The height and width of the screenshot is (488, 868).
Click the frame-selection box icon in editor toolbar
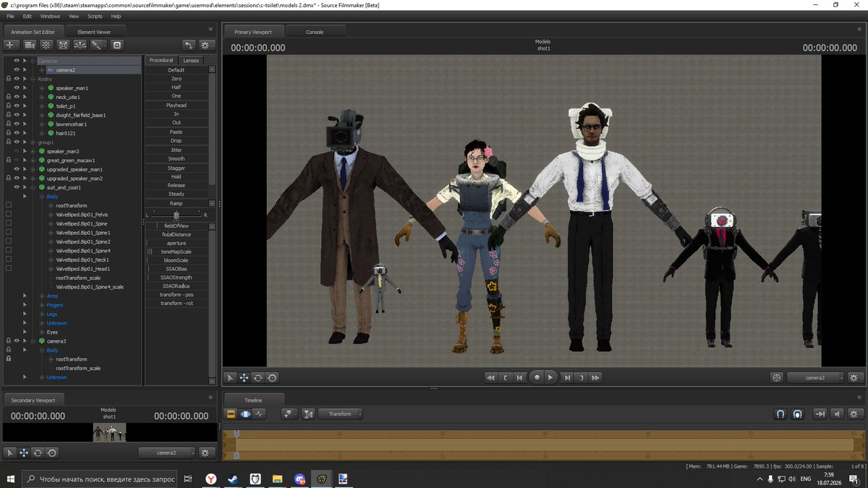pyautogui.click(x=63, y=45)
